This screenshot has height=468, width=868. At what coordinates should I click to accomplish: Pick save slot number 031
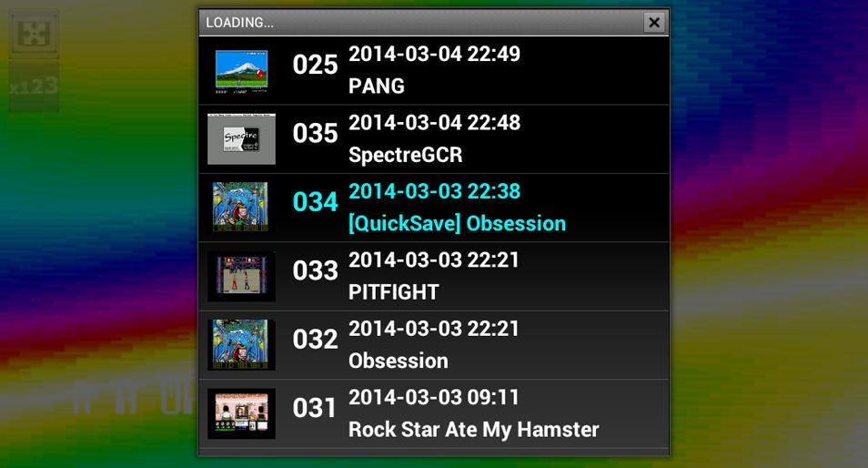(314, 408)
